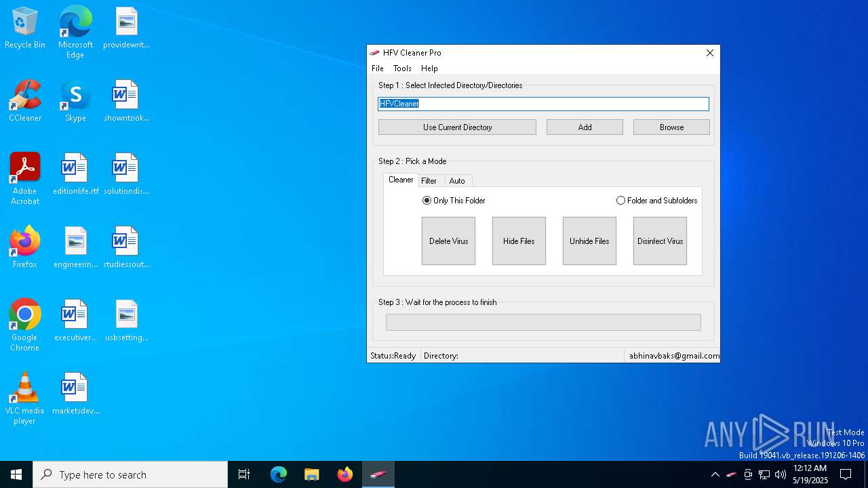Image resolution: width=868 pixels, height=488 pixels.
Task: Click the abhinavbaks@gmail.com status text
Action: coord(674,356)
